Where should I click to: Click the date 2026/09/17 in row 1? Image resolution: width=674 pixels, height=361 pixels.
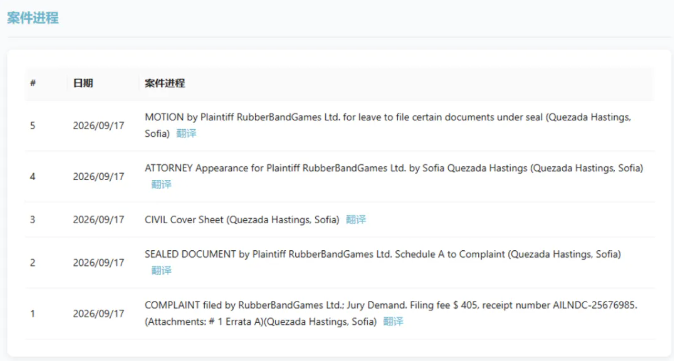coord(98,313)
